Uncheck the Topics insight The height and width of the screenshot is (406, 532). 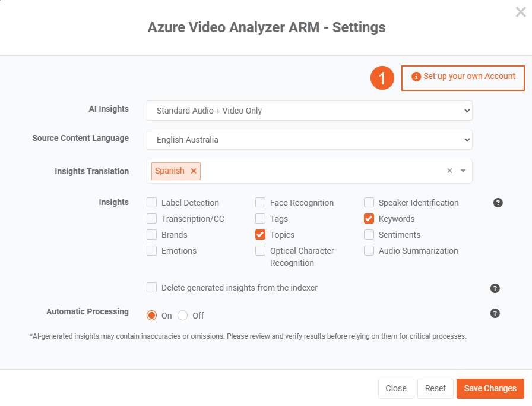coord(261,235)
